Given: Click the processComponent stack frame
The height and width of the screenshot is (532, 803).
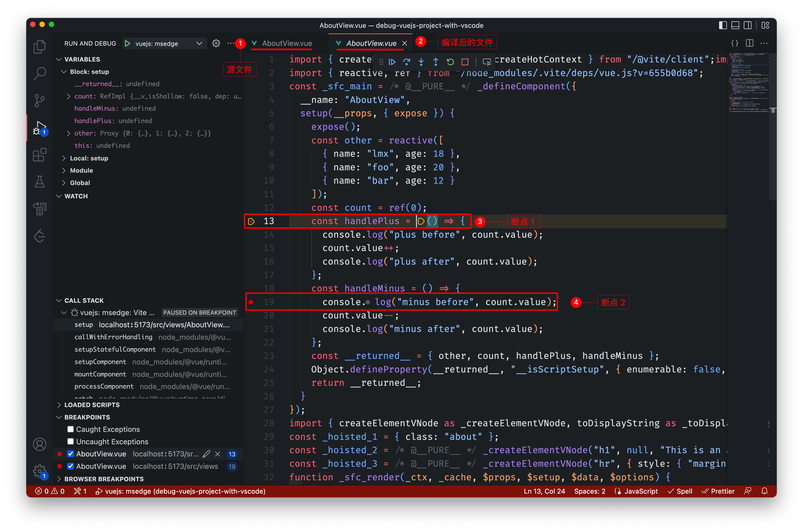Looking at the screenshot, I should [148, 386].
